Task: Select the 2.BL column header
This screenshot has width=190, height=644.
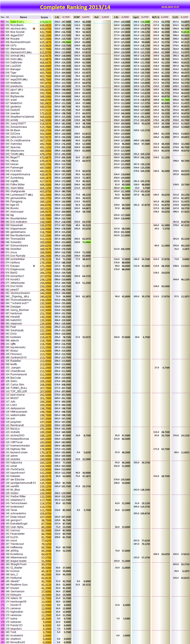Action: (116, 17)
